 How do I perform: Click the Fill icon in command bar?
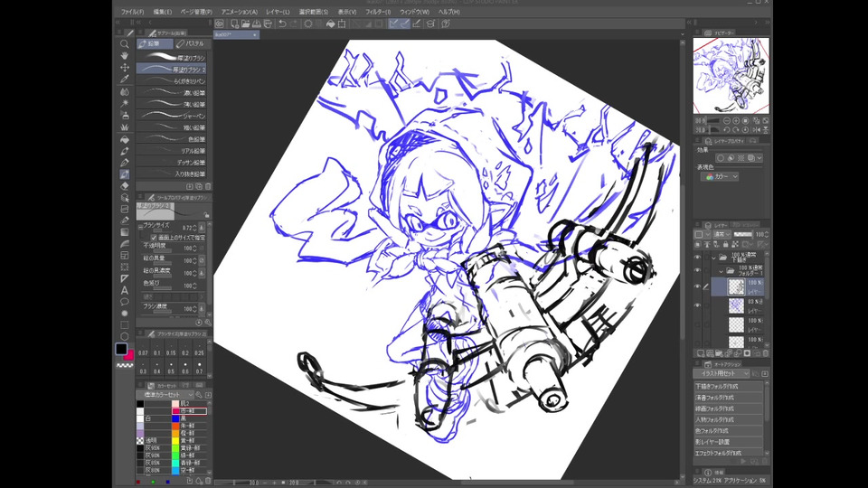coord(331,23)
